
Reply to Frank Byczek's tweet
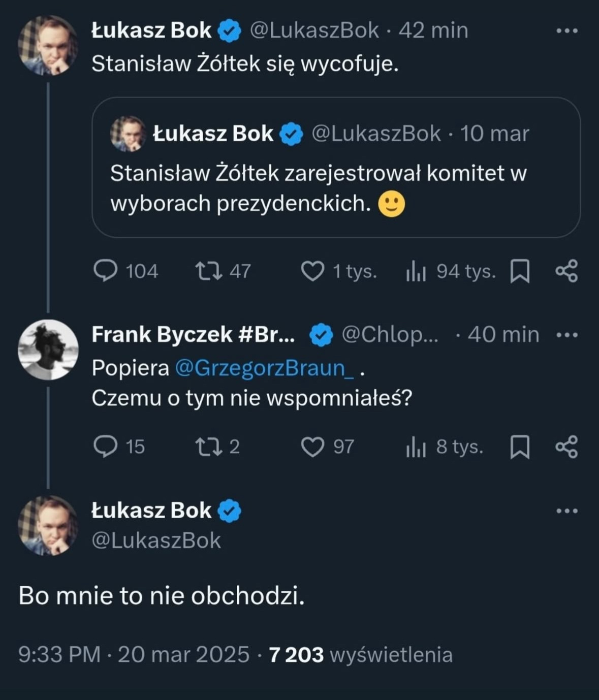point(106,447)
